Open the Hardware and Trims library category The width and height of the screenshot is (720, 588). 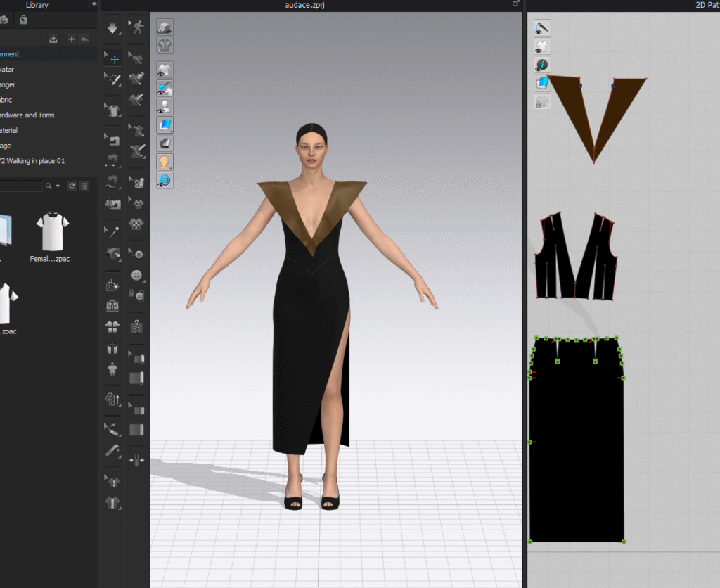27,115
